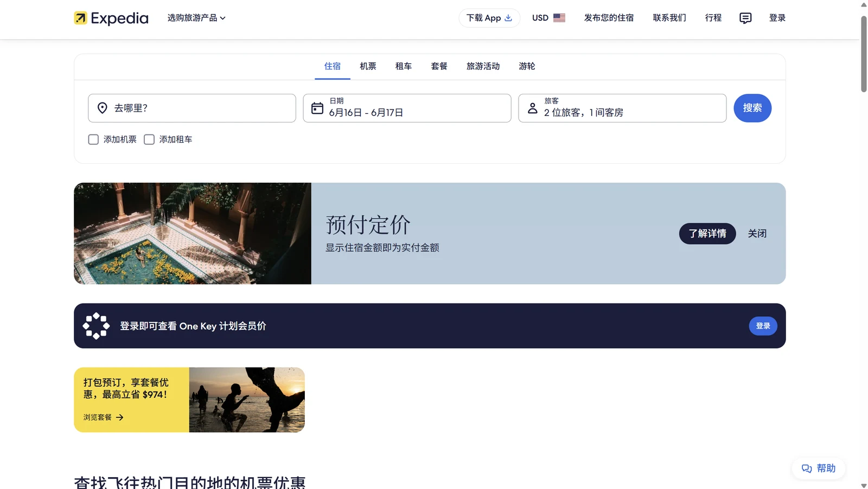Image resolution: width=868 pixels, height=489 pixels.
Task: Click the Expedia logo
Action: [x=111, y=18]
